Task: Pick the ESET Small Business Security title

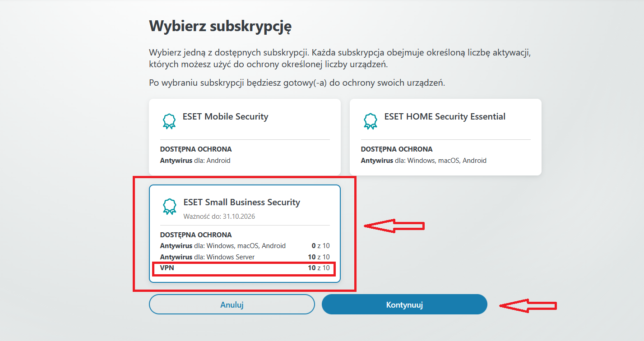Action: point(241,202)
